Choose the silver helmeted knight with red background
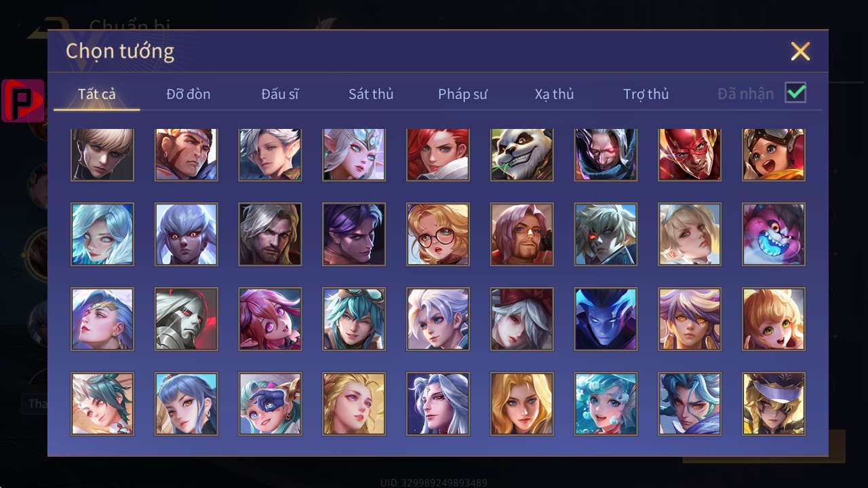This screenshot has height=488, width=868. point(186,319)
